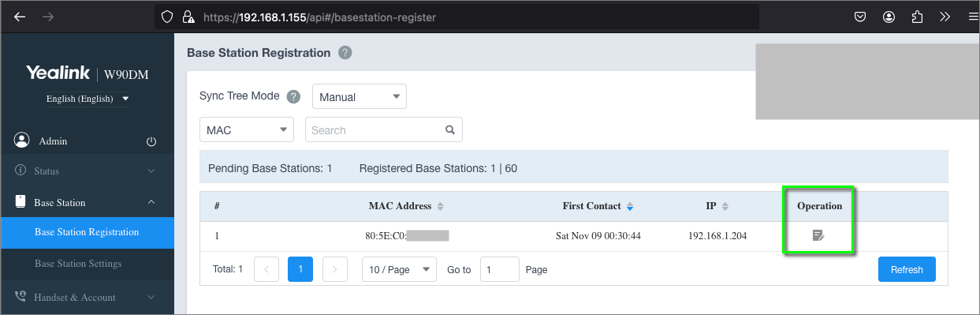Screen dimensions: 980x315
Task: Open the Manual sync mode dropdown
Action: (360, 96)
